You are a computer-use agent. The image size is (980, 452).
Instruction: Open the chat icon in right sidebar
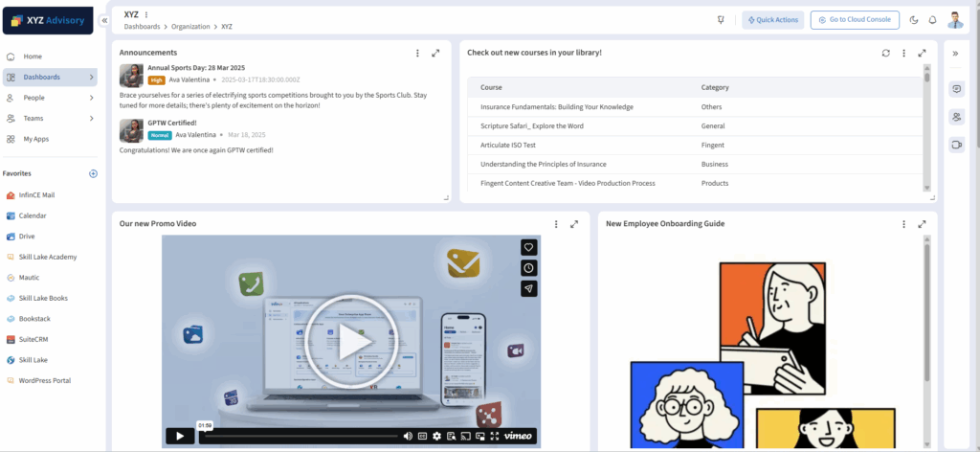tap(956, 89)
